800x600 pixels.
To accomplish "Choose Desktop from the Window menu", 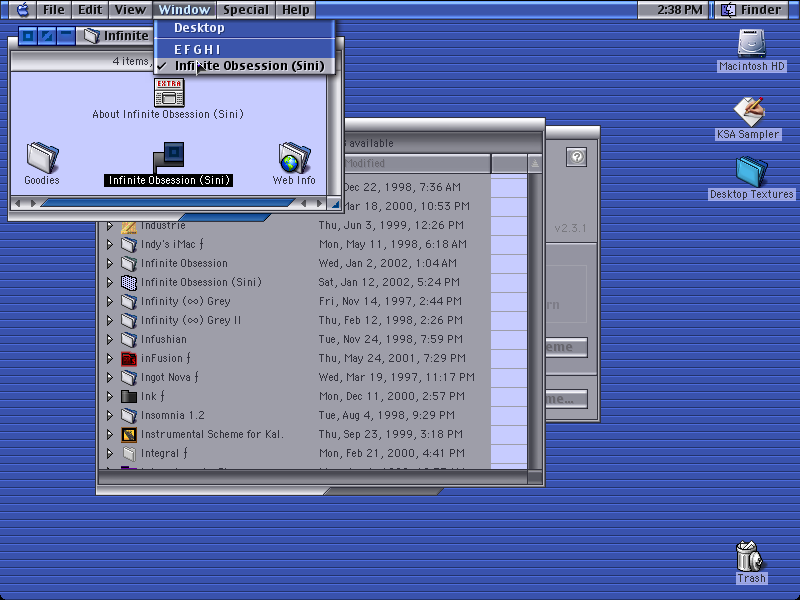I will (245, 28).
